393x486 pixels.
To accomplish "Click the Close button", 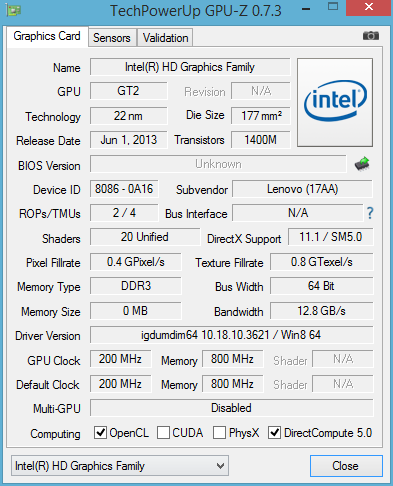I will [346, 466].
